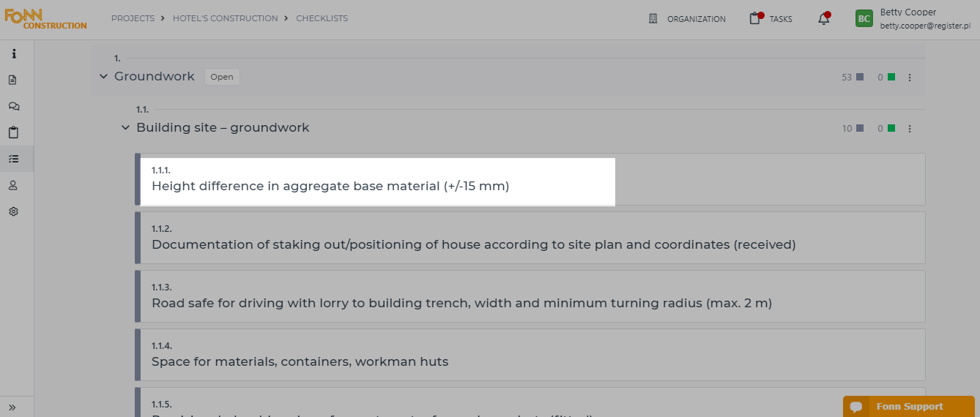Go to PROJECTS breadcrumb
The height and width of the screenshot is (417, 980).
coord(133,18)
